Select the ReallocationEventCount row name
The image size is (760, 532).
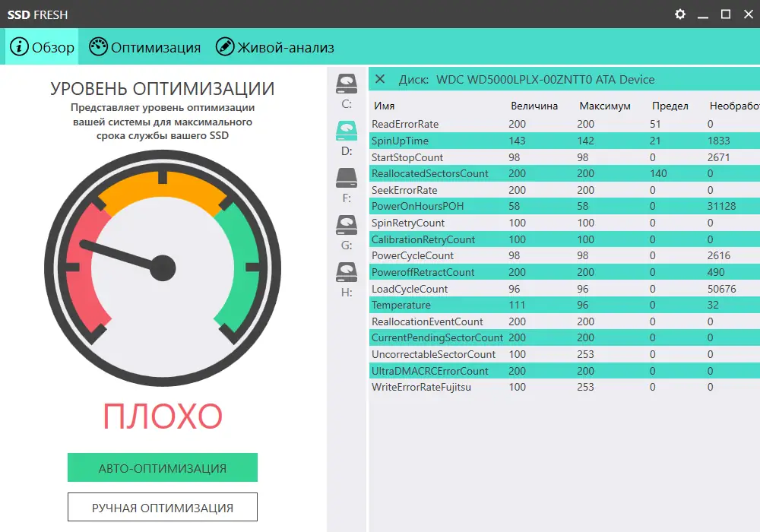click(427, 321)
